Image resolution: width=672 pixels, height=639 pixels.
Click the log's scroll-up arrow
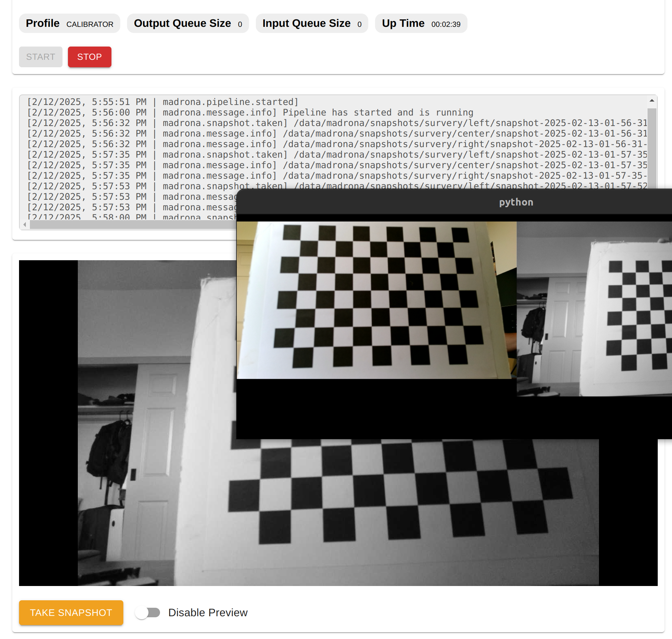(651, 101)
